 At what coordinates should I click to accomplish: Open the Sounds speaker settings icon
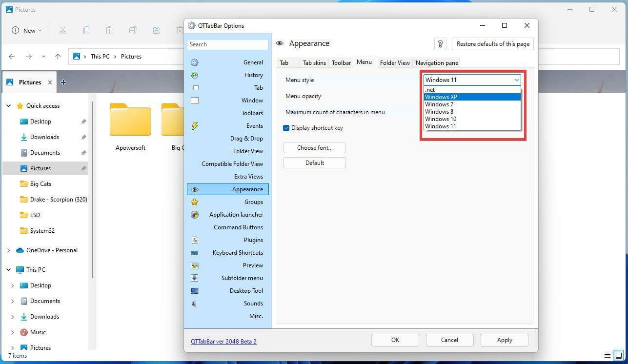point(195,303)
